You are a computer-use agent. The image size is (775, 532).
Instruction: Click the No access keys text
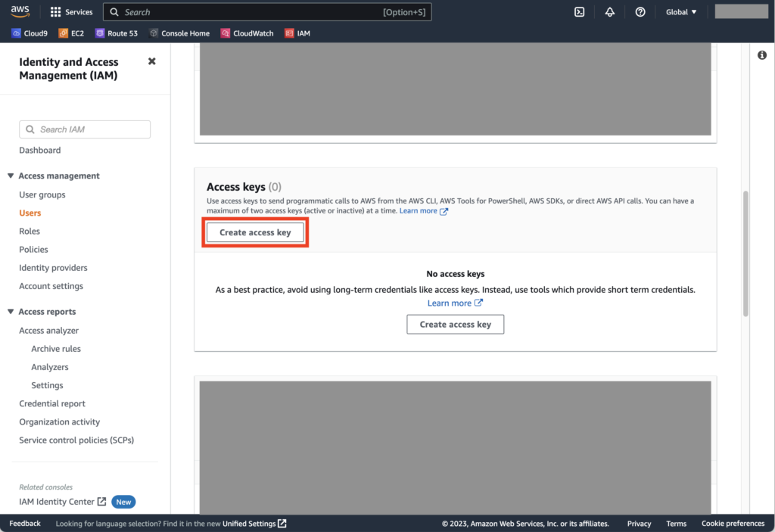pyautogui.click(x=455, y=274)
